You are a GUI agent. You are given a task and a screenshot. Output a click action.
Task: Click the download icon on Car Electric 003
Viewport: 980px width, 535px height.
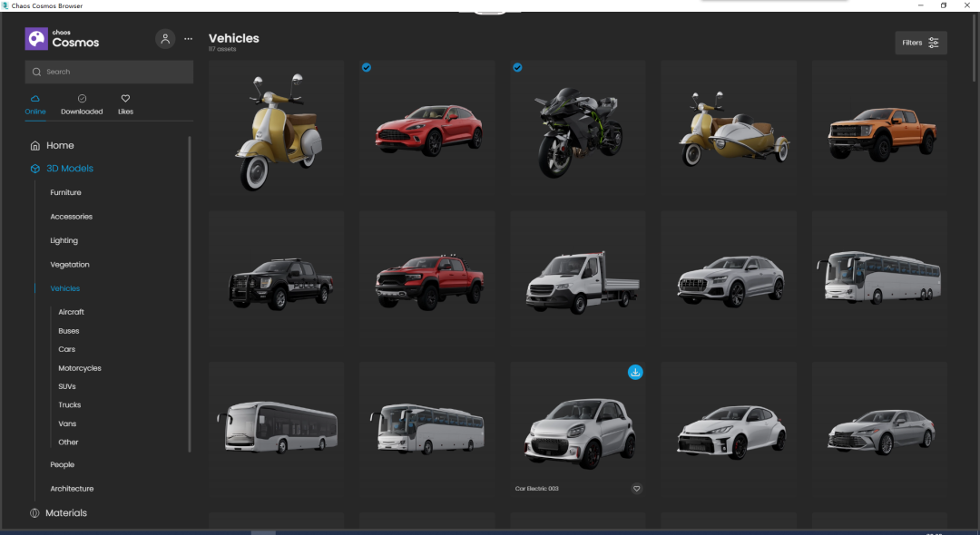[x=635, y=372]
